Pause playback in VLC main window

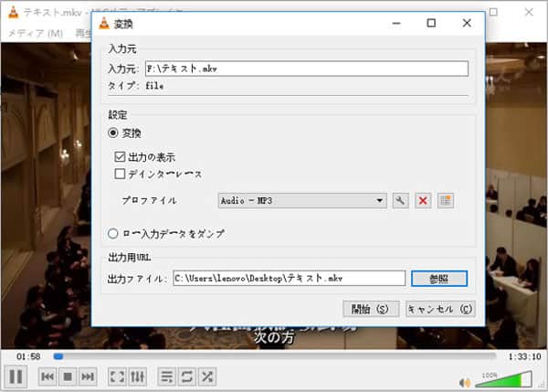pyautogui.click(x=16, y=376)
